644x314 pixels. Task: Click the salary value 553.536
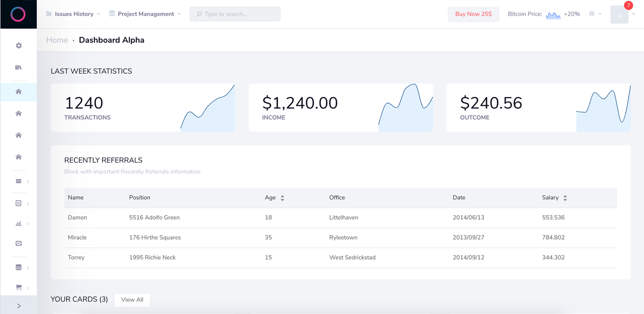[x=553, y=217]
